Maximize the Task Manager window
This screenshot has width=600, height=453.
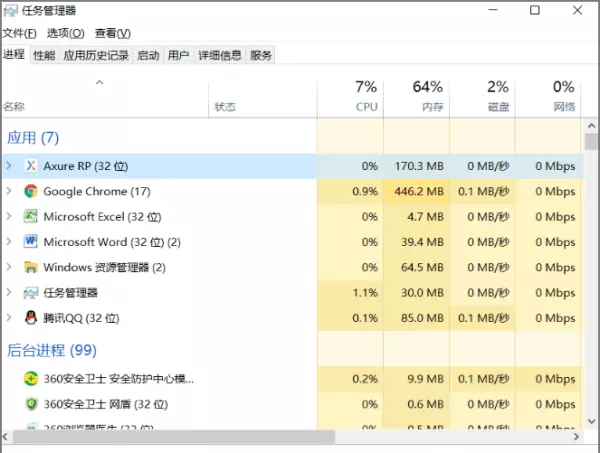click(535, 10)
